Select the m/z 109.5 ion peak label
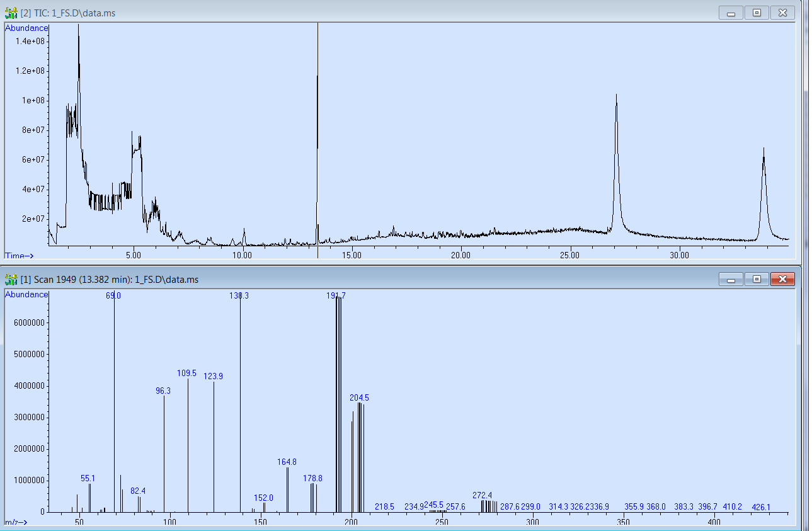Image resolution: width=812 pixels, height=531 pixels. tap(187, 374)
